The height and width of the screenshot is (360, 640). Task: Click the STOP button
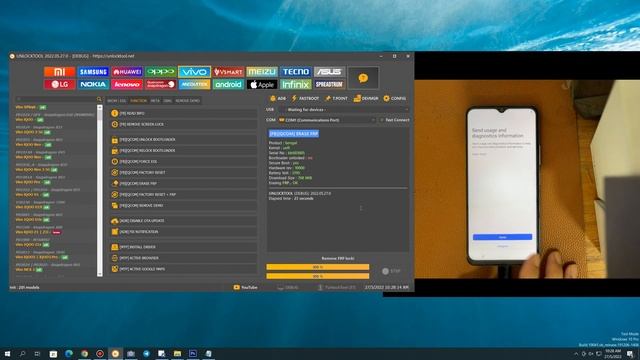391,271
